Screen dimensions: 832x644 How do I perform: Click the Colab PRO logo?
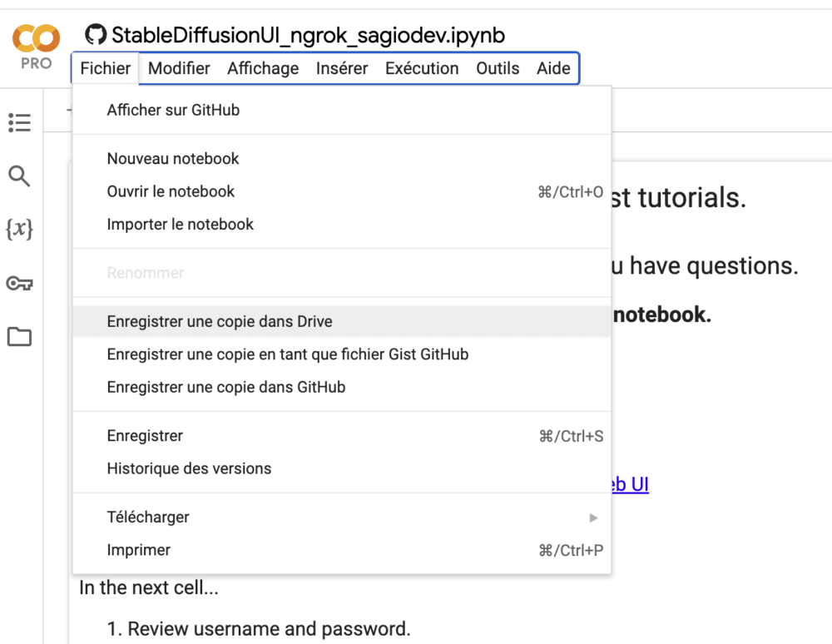pos(36,47)
